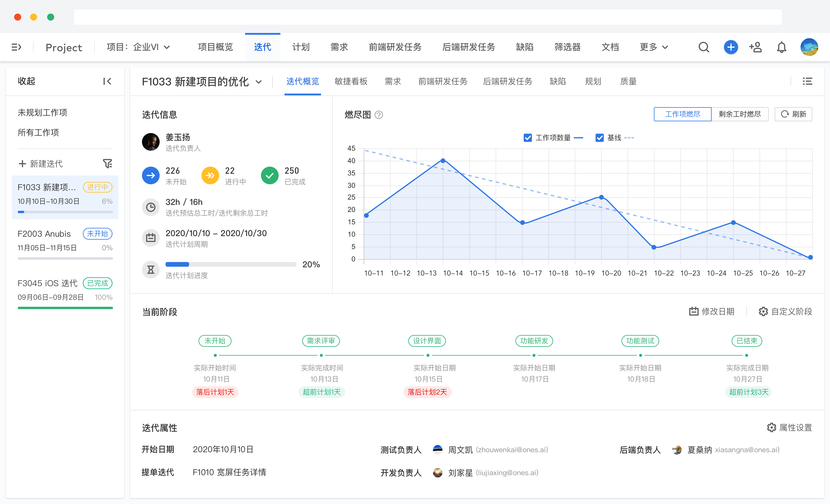
Task: Refresh the burndown chart
Action: [793, 114]
